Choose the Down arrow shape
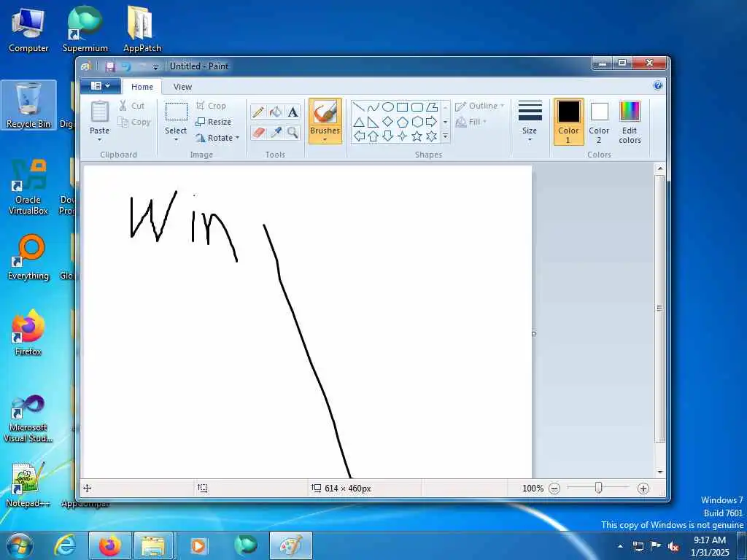The width and height of the screenshot is (747, 560). (x=388, y=136)
